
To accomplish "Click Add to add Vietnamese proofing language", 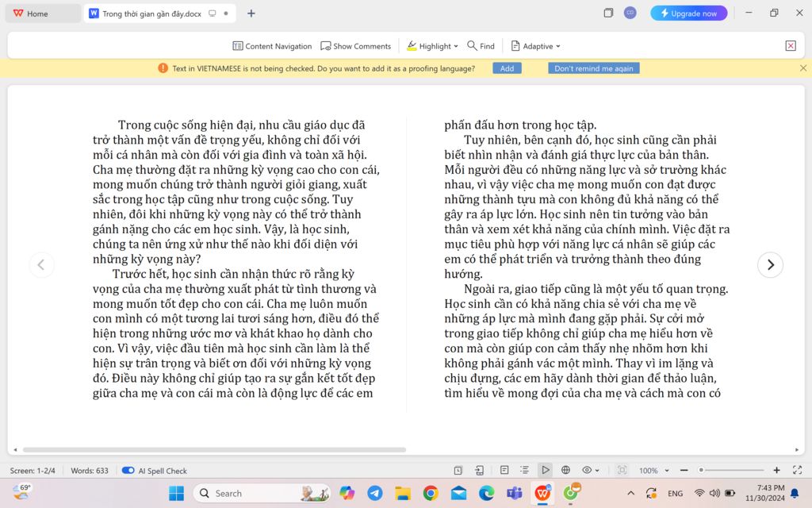I will [x=507, y=68].
